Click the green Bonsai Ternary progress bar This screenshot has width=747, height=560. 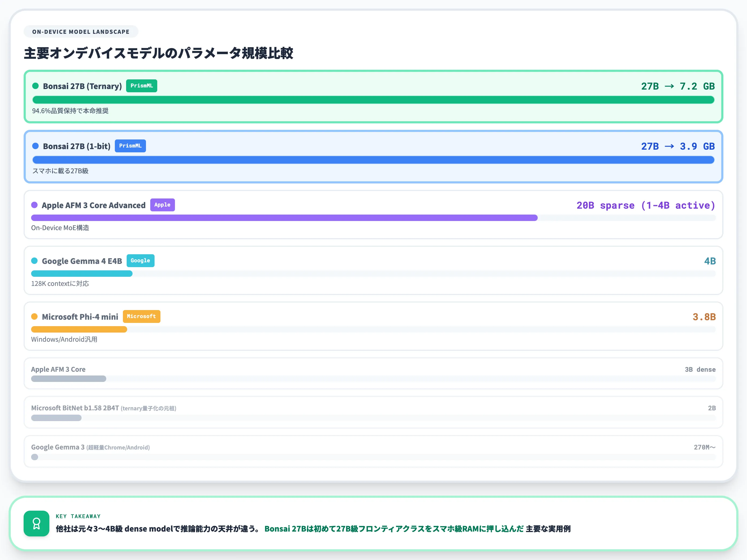point(373,100)
